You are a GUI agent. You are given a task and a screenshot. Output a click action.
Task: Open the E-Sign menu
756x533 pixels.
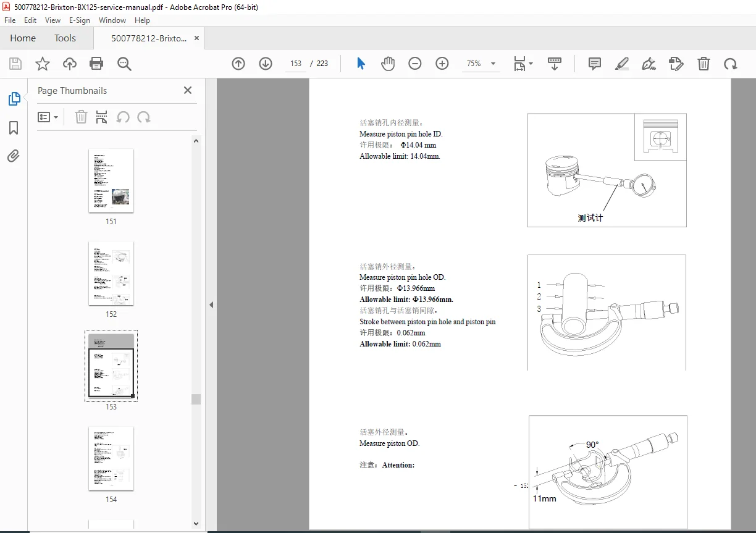(x=80, y=20)
